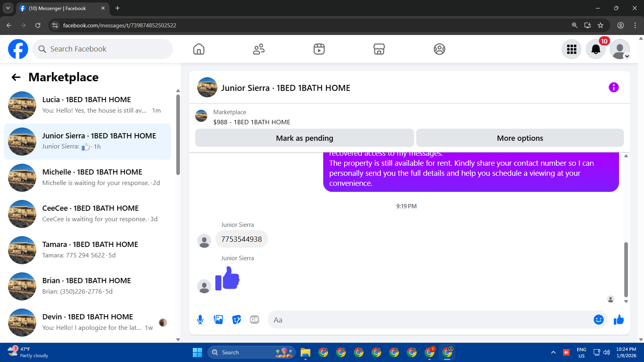Open the CeeCee conversation
Image resolution: width=644 pixels, height=362 pixels.
pos(87,214)
